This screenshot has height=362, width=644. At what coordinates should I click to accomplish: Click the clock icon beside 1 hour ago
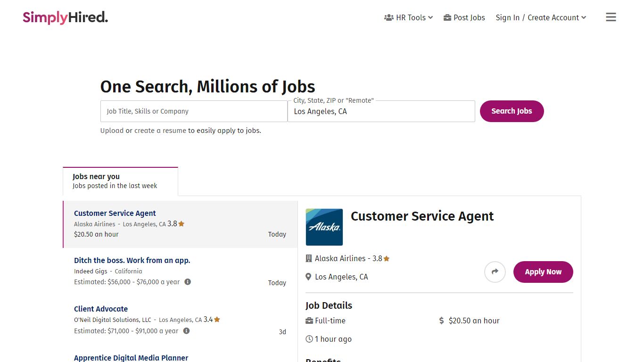point(309,339)
